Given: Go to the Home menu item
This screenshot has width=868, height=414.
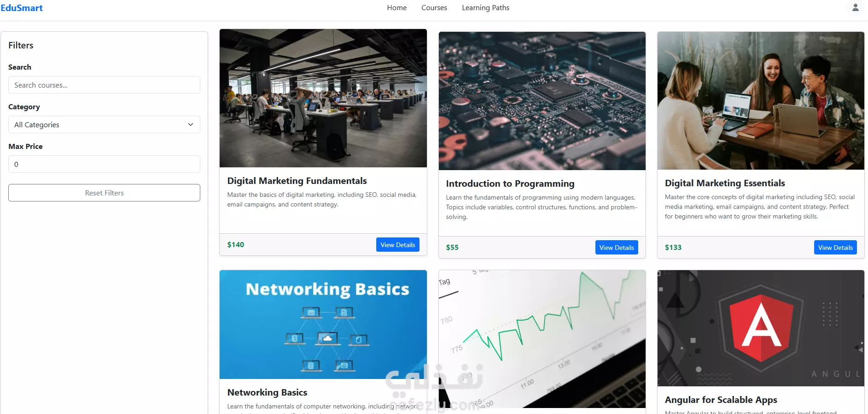Looking at the screenshot, I should point(396,8).
